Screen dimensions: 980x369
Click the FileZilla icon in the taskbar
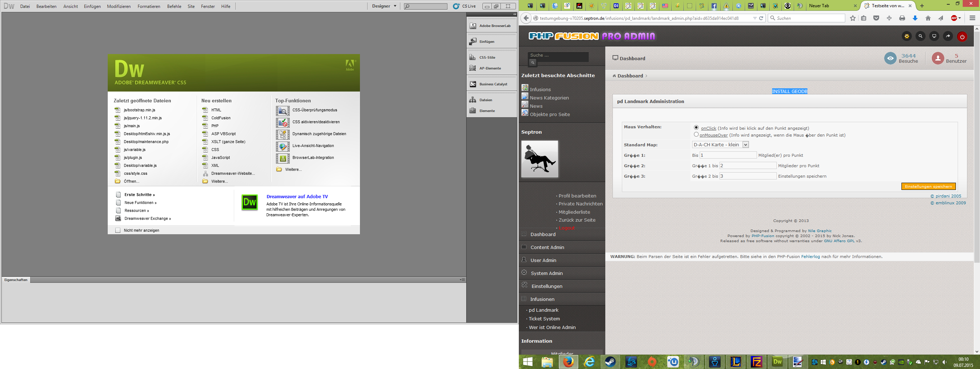pyautogui.click(x=756, y=361)
